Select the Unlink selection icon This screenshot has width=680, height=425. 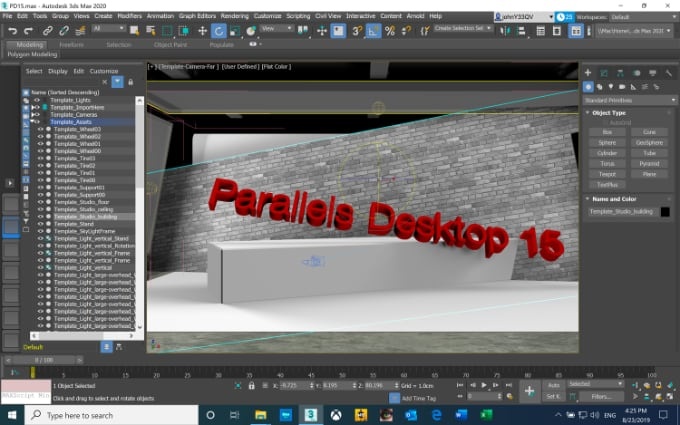point(64,31)
